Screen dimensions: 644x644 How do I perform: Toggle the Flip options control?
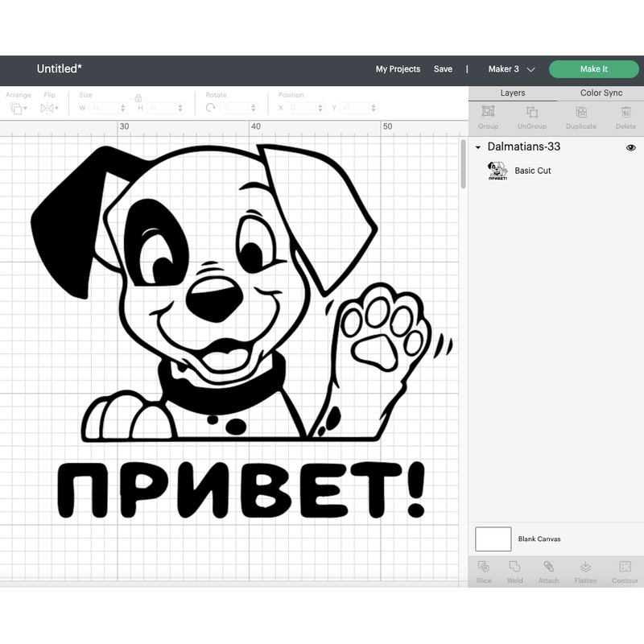point(48,108)
